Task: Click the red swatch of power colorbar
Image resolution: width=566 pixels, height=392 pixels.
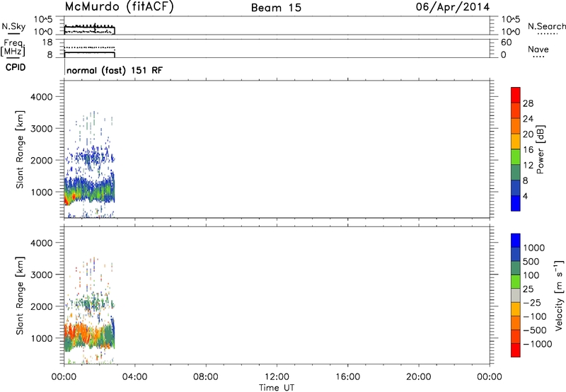Action: pyautogui.click(x=516, y=95)
